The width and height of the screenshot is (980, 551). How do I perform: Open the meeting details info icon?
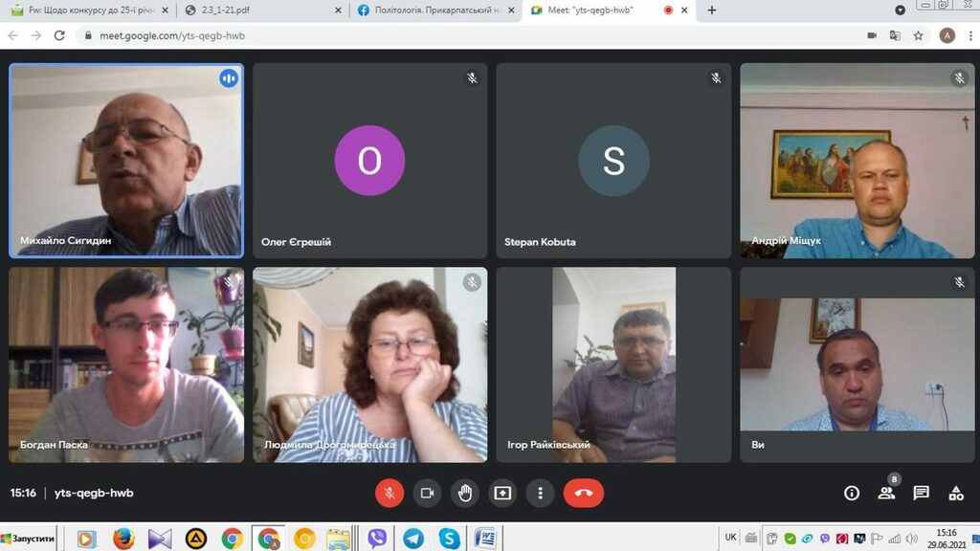click(x=851, y=493)
